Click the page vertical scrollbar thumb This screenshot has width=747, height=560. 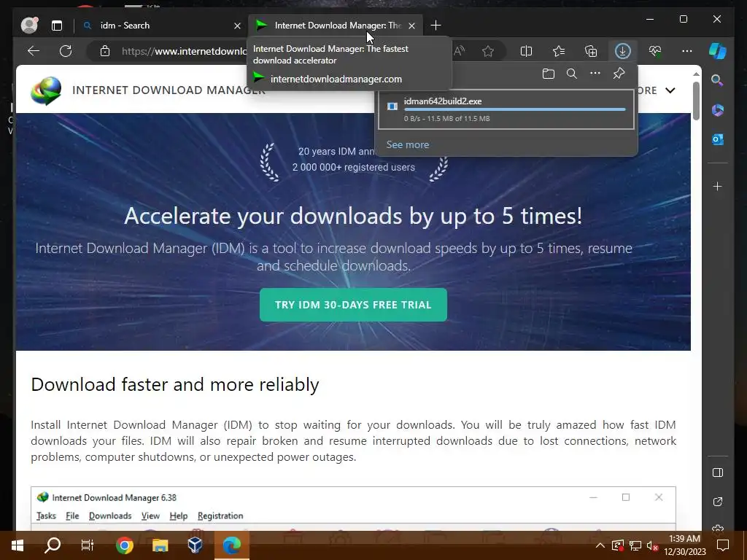tap(696, 101)
